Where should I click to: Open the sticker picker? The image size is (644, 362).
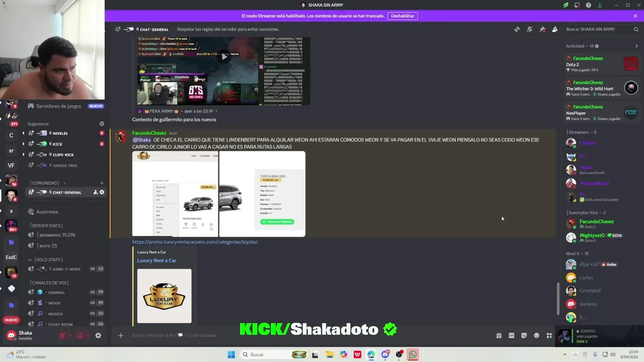click(x=524, y=335)
